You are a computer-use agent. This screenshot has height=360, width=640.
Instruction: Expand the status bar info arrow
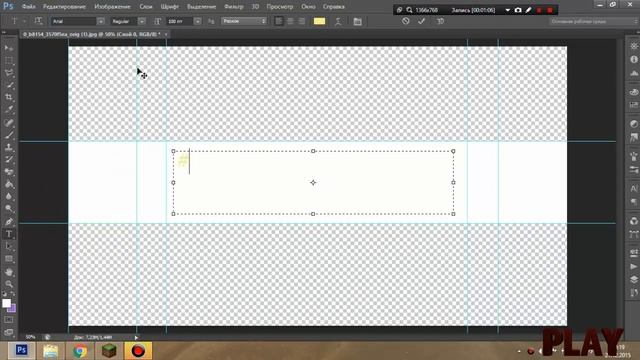136,337
